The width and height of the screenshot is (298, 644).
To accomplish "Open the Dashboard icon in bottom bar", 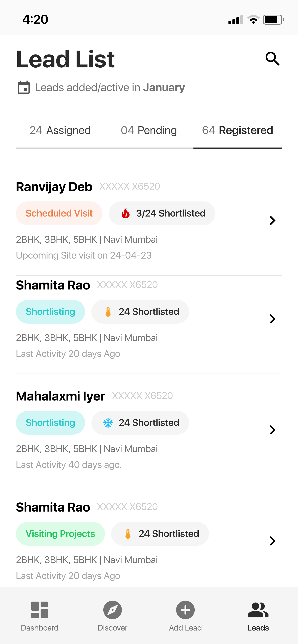I will tap(40, 610).
